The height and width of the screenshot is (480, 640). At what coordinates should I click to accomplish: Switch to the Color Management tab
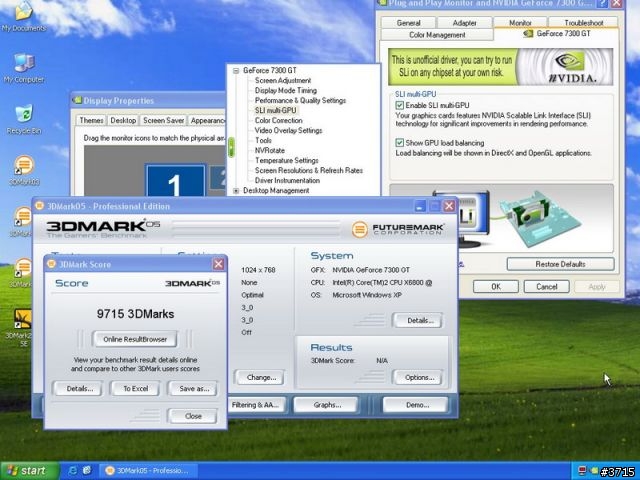437,35
